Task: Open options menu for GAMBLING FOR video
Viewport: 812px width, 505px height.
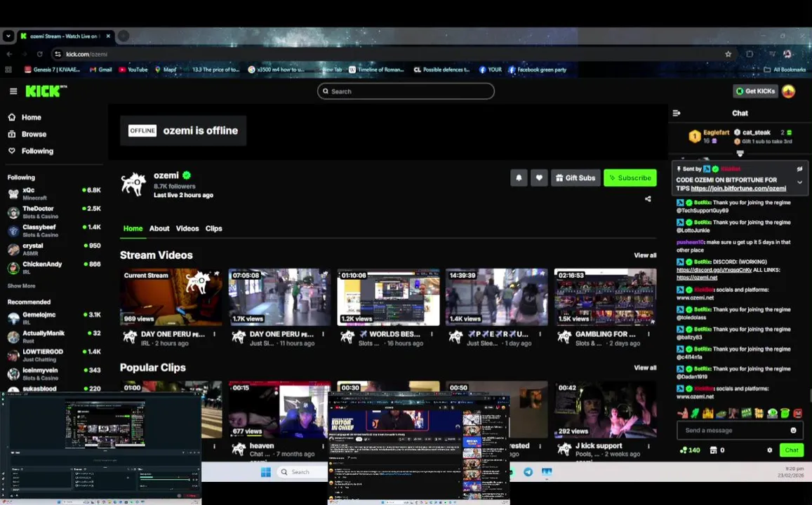Action: 648,335
